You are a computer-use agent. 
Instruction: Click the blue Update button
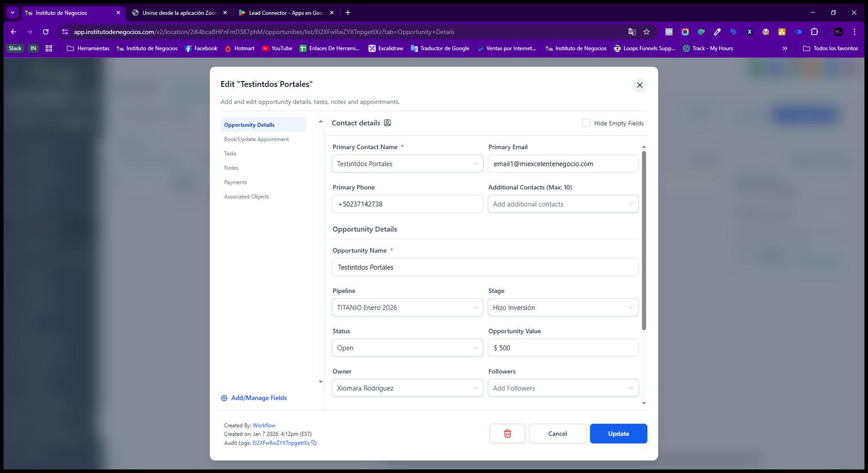[x=618, y=433]
